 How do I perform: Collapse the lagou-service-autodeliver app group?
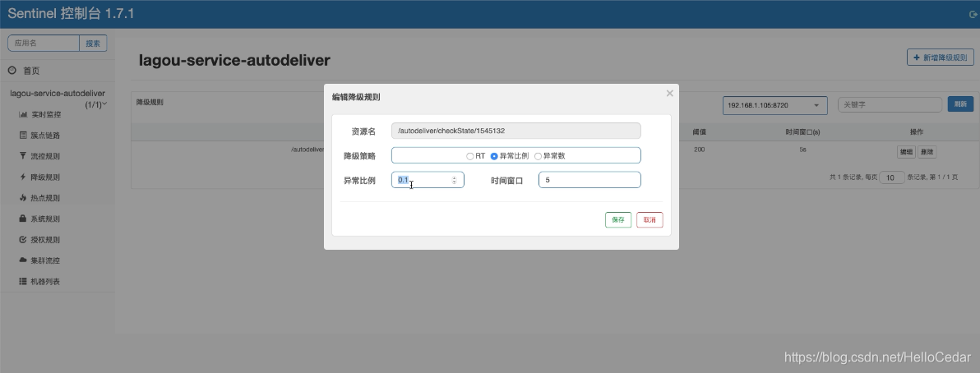click(x=58, y=98)
